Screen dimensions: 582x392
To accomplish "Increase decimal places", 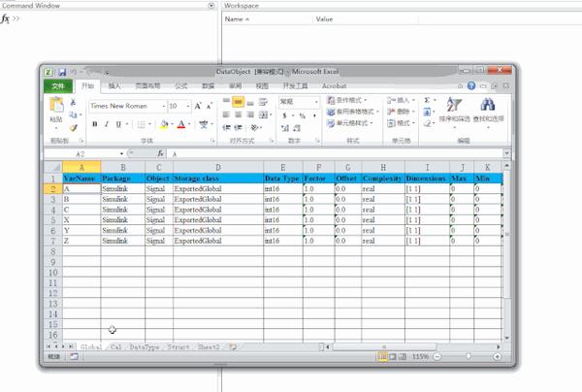I will click(x=285, y=128).
